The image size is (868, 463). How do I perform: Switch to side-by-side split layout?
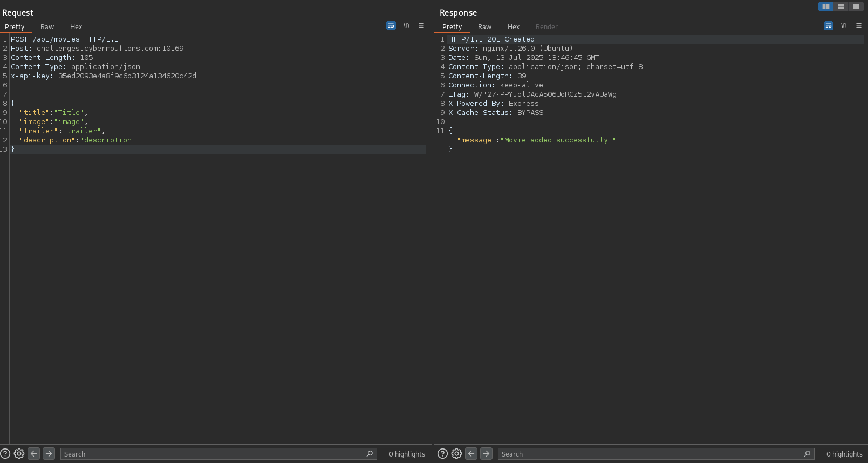point(825,6)
